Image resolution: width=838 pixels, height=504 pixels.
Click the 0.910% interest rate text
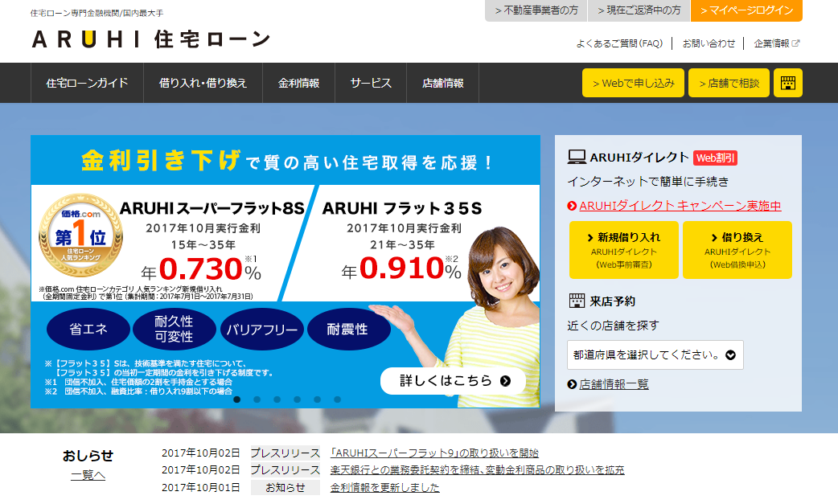point(401,268)
